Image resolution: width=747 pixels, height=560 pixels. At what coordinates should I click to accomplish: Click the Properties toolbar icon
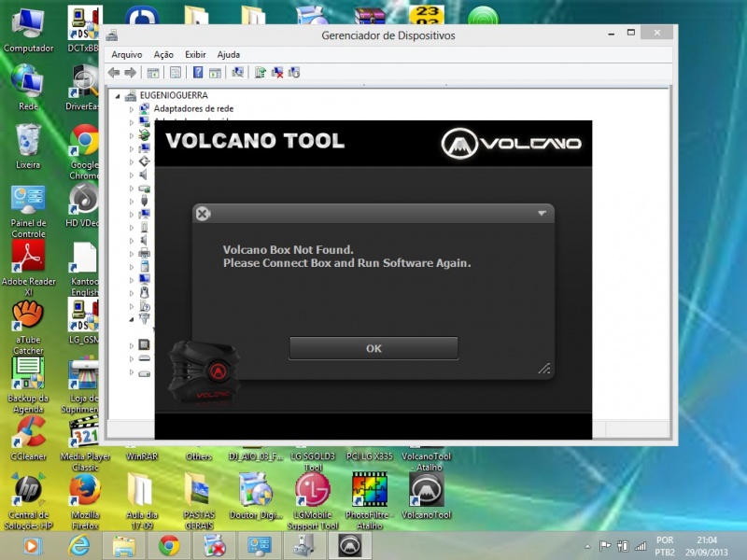tap(176, 73)
